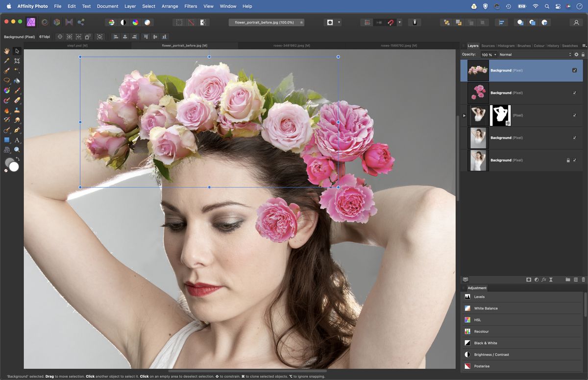Select the Crop tool

(x=17, y=61)
